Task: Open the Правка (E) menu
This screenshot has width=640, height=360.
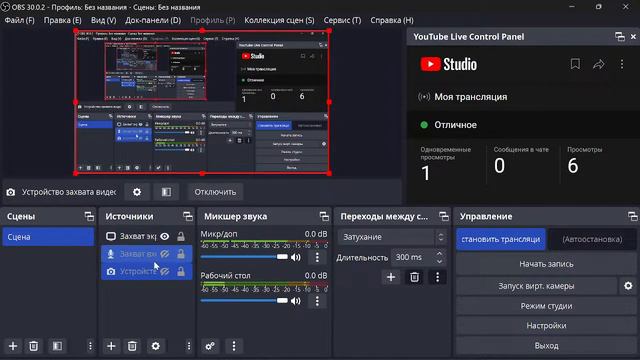Action: (x=62, y=20)
